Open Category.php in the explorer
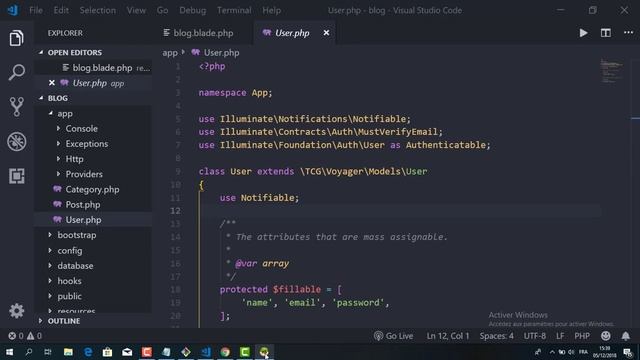Image resolution: width=640 pixels, height=360 pixels. pos(92,189)
